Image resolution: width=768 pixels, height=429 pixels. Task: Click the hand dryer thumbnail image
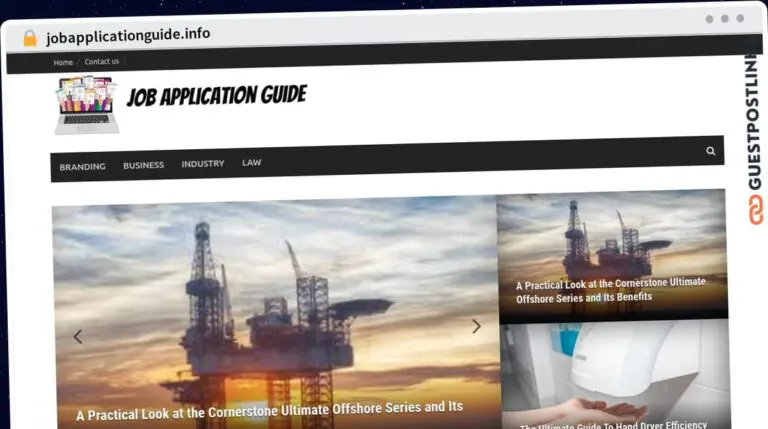click(x=615, y=372)
